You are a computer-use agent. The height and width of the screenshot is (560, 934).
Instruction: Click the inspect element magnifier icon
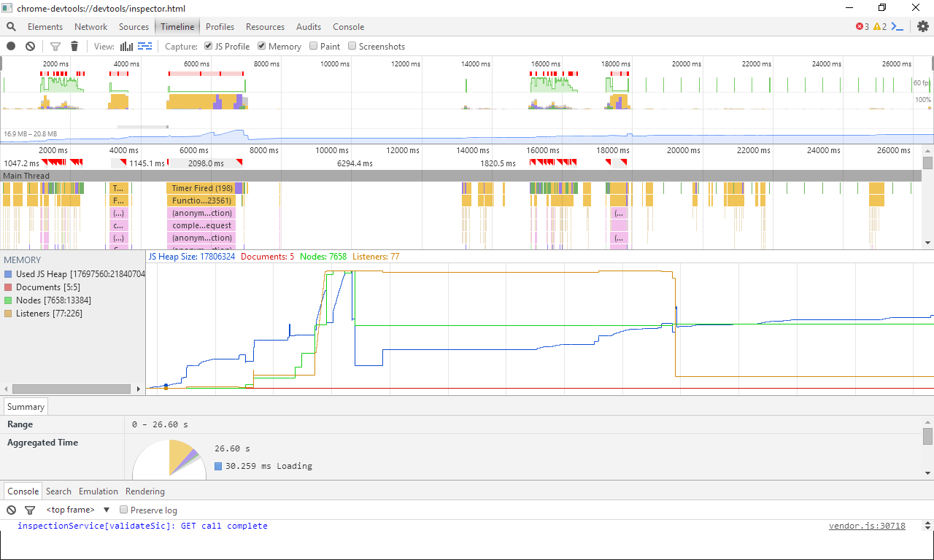click(x=11, y=27)
